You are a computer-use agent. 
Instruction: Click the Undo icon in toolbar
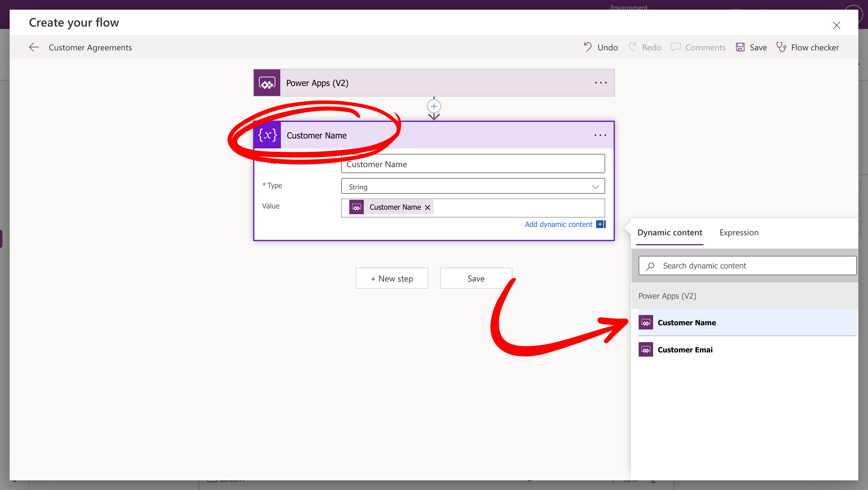click(x=588, y=47)
